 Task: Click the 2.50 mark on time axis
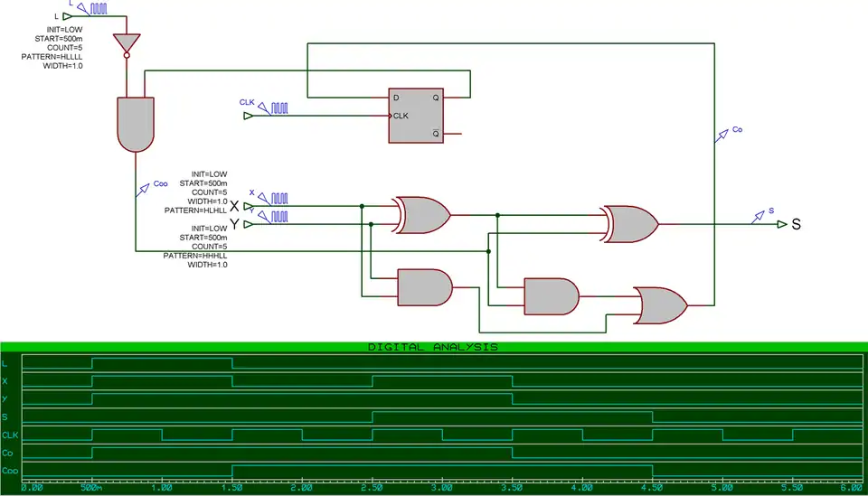372,488
